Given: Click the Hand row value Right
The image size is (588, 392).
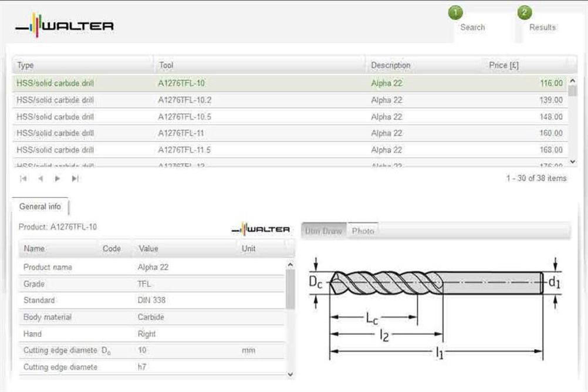Looking at the screenshot, I should pyautogui.click(x=147, y=334).
